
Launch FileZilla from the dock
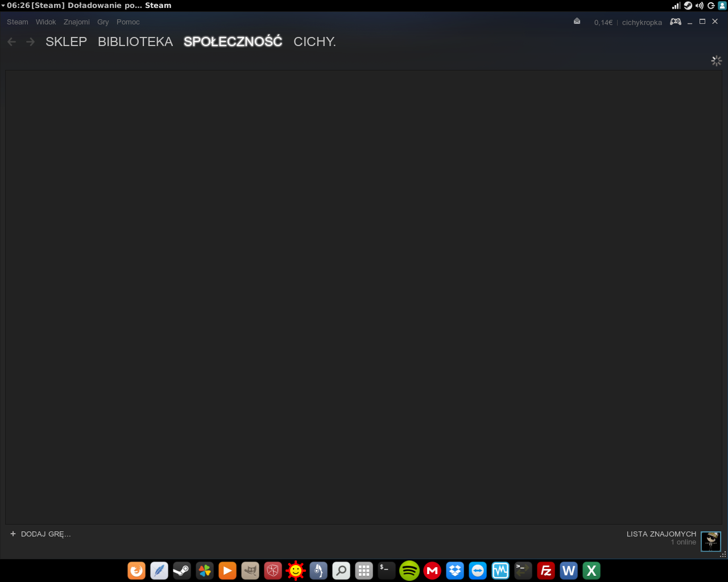(546, 570)
